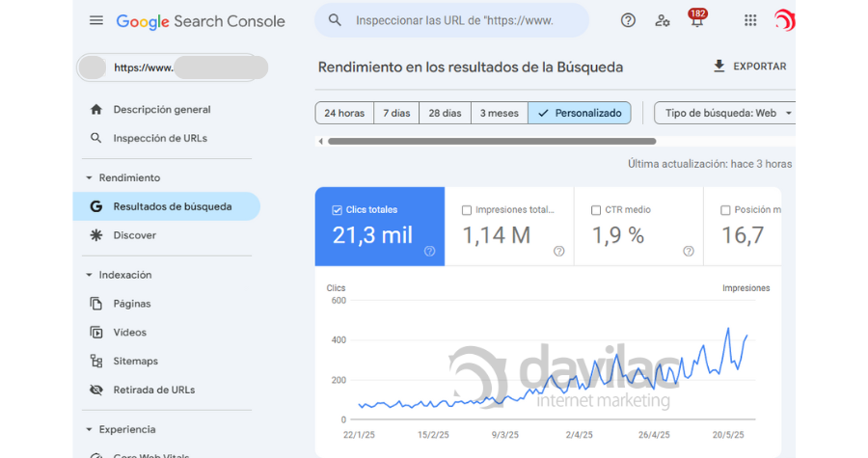Click the 16,7 position value

(743, 235)
